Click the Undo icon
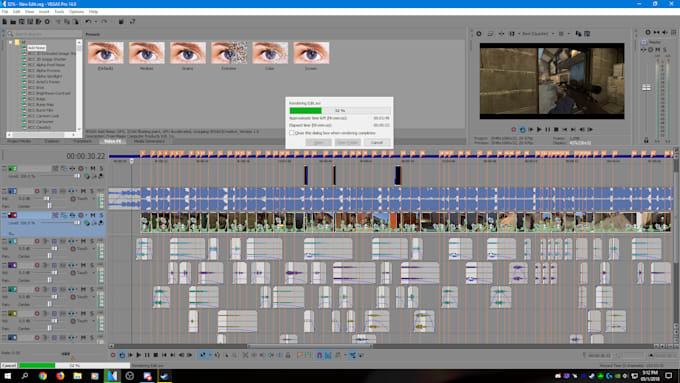 pos(88,21)
